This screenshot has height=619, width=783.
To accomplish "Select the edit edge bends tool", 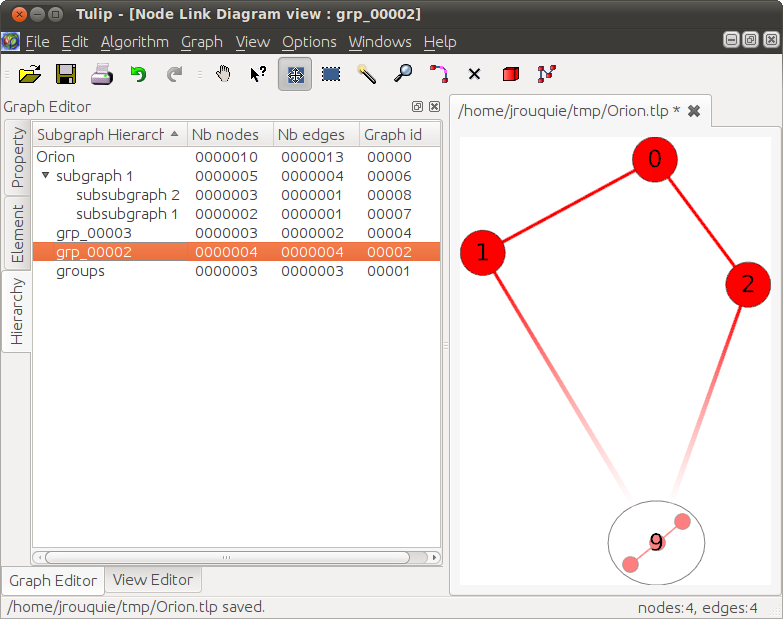I will point(439,74).
